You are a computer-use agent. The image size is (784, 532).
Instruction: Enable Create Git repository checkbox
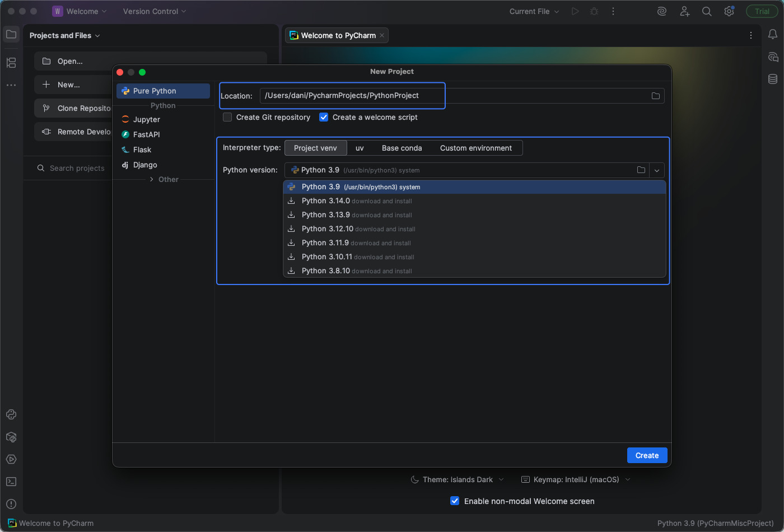227,117
